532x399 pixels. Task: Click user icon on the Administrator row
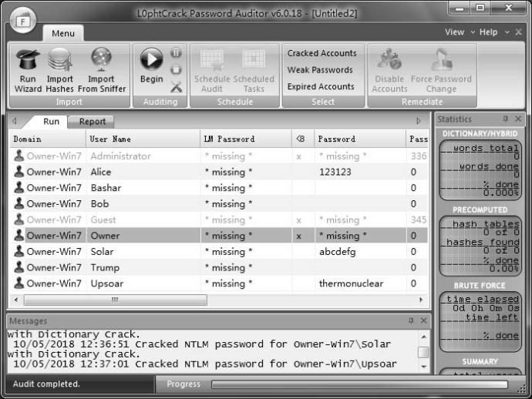click(x=19, y=156)
